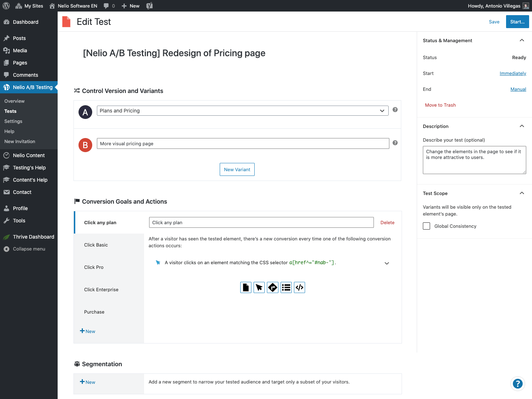Image resolution: width=532 pixels, height=399 pixels.
Task: Collapse the Test Scope panel
Action: click(x=522, y=193)
